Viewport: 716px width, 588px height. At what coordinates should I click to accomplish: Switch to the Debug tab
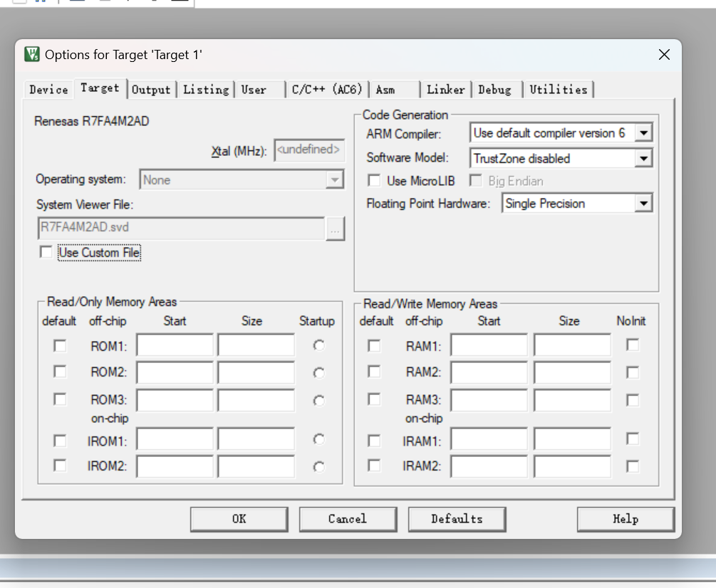coord(494,90)
